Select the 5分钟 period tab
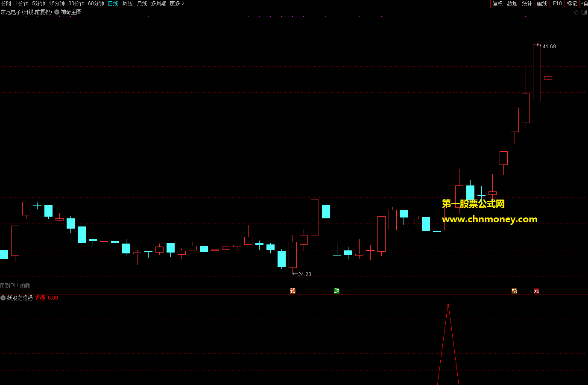 (38, 3)
